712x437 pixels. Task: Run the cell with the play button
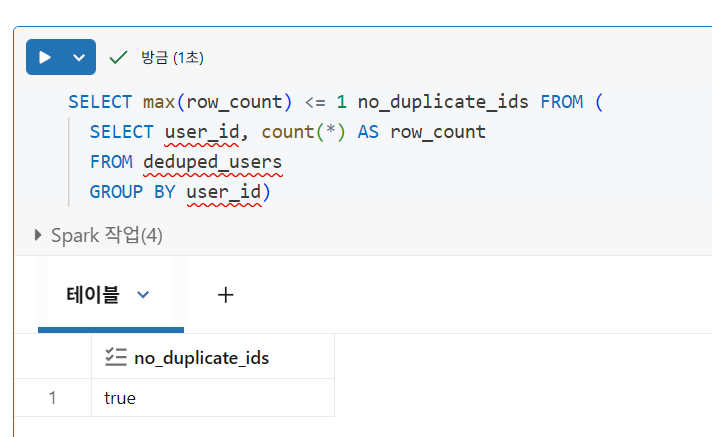coord(45,57)
